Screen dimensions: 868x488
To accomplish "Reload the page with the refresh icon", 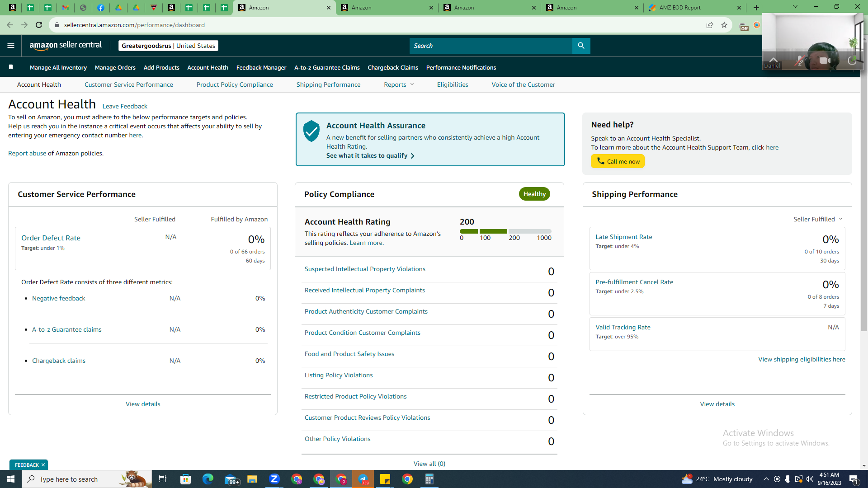I will (39, 25).
